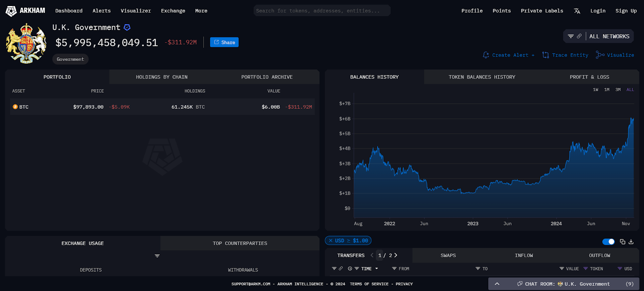Select ALL NETWORKS

coord(609,36)
